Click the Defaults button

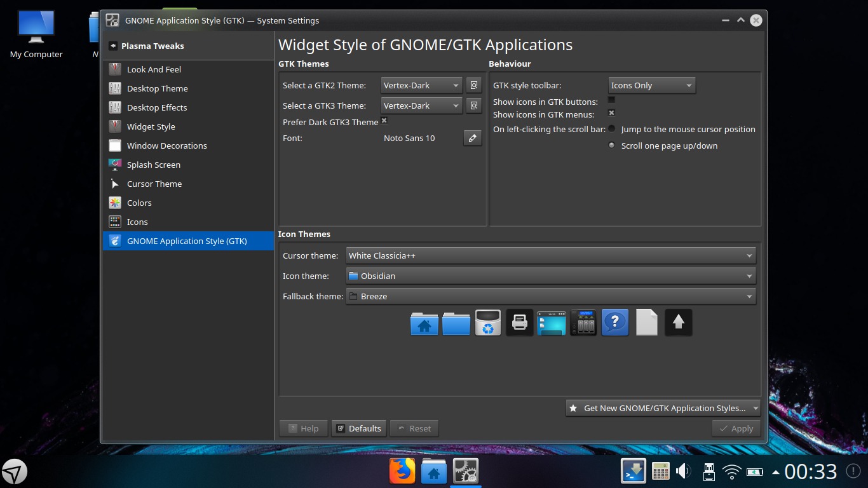coord(359,428)
